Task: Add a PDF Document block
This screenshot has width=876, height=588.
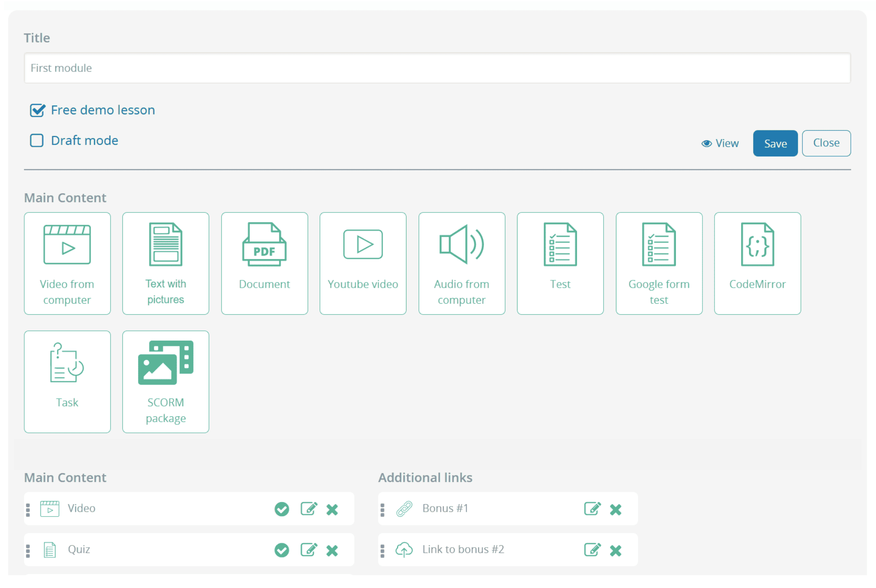Action: pyautogui.click(x=264, y=263)
